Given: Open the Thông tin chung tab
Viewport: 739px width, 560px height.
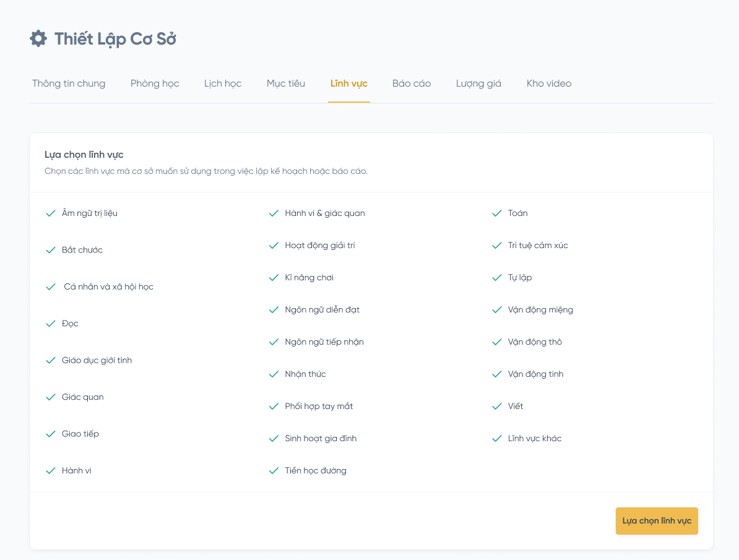Looking at the screenshot, I should pos(69,84).
